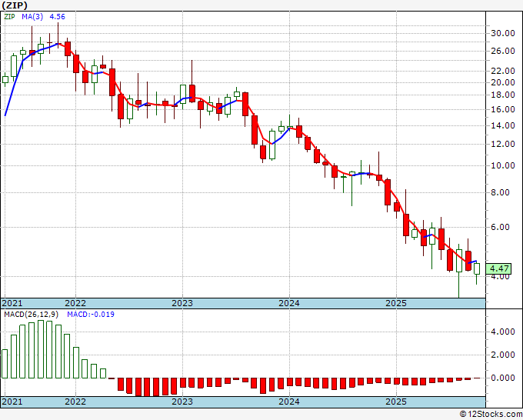The width and height of the screenshot is (523, 420).
Task: Click the 30.00 price axis label
Action: coord(503,33)
